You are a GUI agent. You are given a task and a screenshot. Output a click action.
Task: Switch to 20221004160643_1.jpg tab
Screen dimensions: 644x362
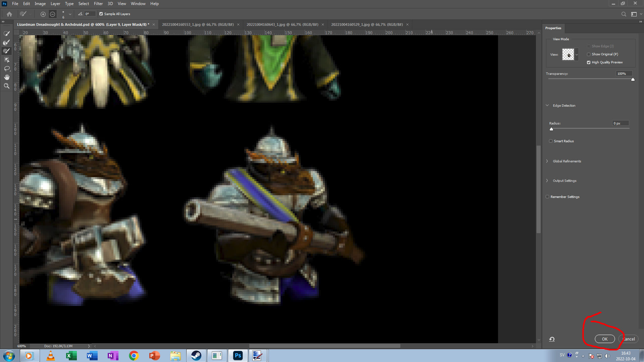tap(282, 24)
